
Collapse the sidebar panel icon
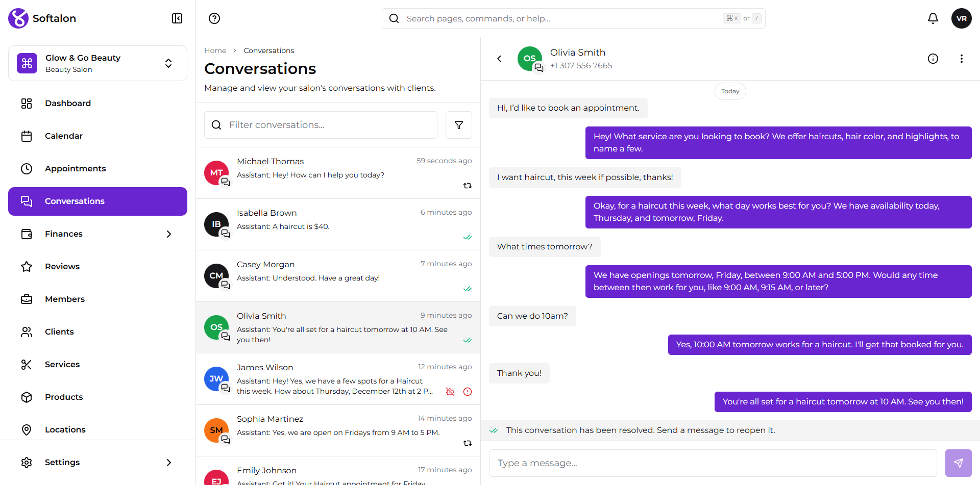[x=177, y=18]
